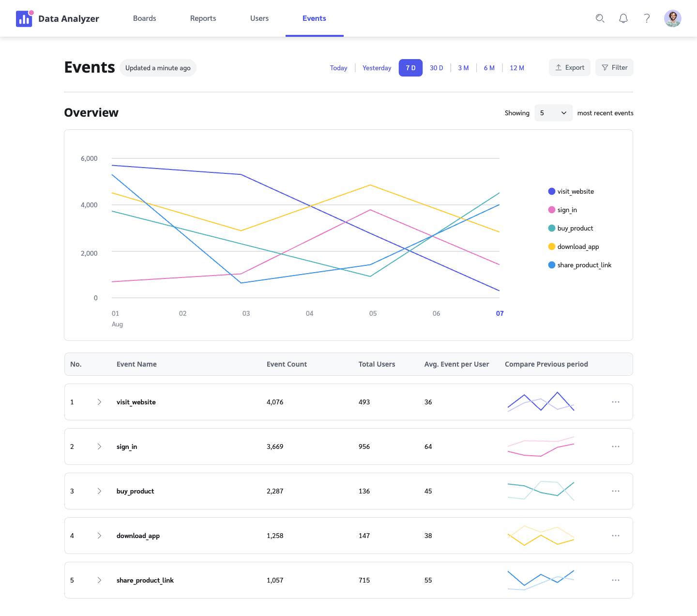Click the buy_product legend color dot
This screenshot has height=616, width=697.
(551, 228)
